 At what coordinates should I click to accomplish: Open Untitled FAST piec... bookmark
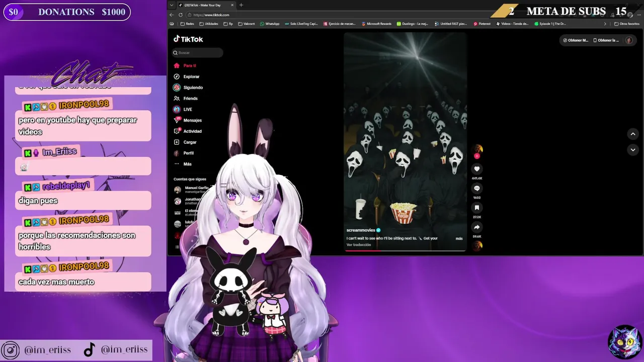coord(451,24)
